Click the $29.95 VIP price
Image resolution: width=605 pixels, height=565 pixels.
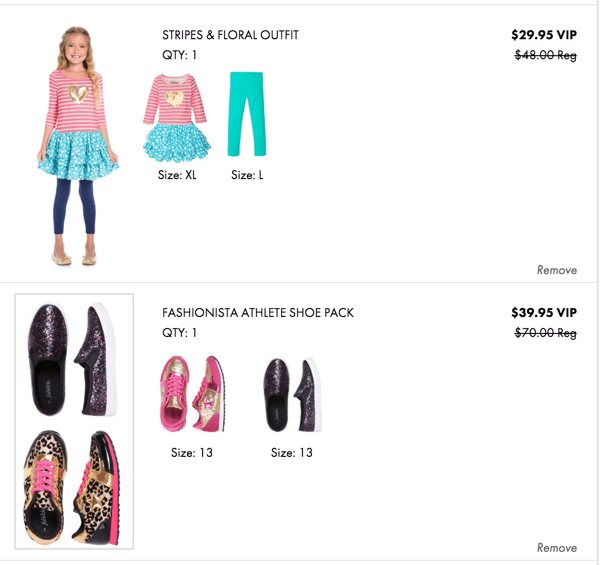[544, 35]
